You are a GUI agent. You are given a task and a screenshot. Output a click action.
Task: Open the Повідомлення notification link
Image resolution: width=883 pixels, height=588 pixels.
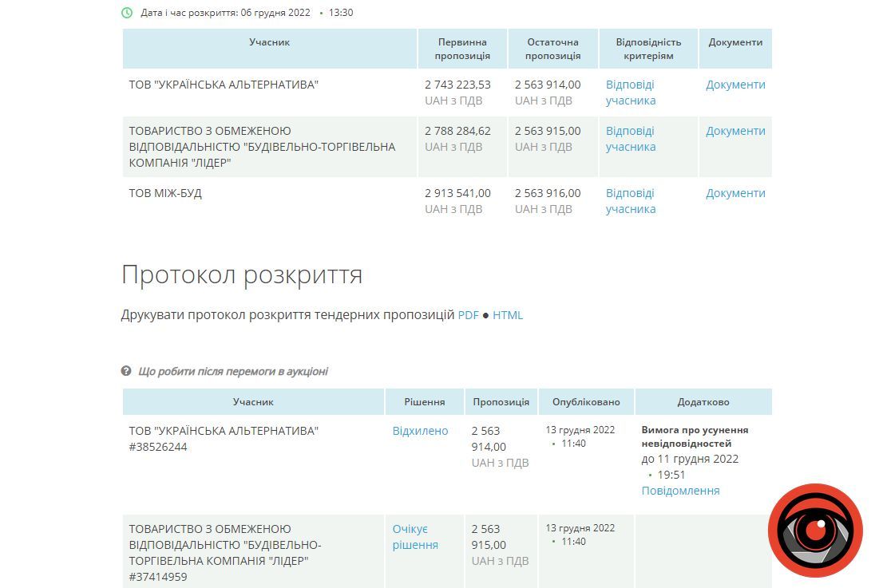679,491
